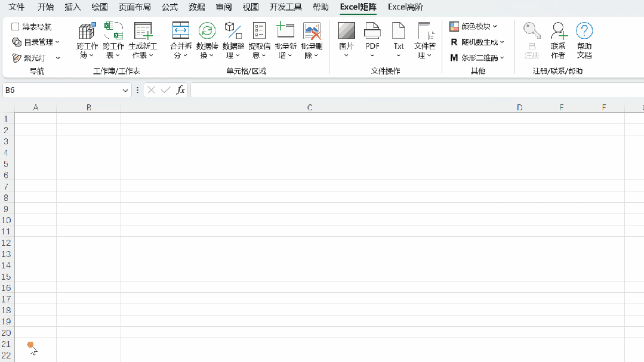Viewport: 644px width, 362px height.
Task: Select column E header
Action: 562,107
